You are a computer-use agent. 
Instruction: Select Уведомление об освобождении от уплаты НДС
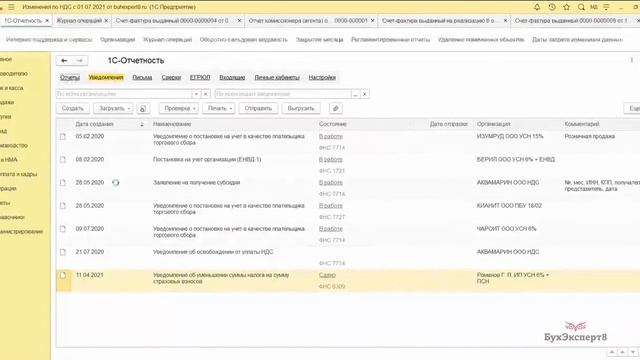(x=213, y=252)
